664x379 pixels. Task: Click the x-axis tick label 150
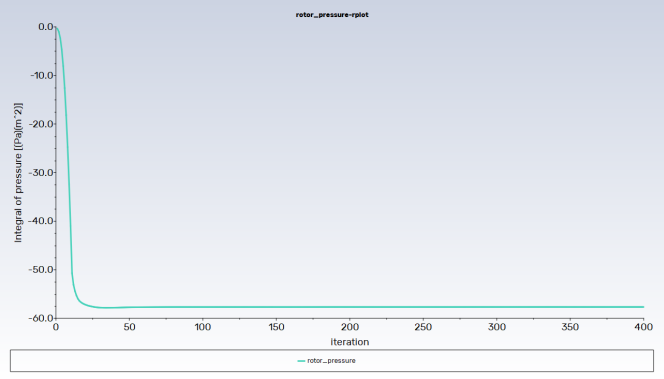[276, 327]
